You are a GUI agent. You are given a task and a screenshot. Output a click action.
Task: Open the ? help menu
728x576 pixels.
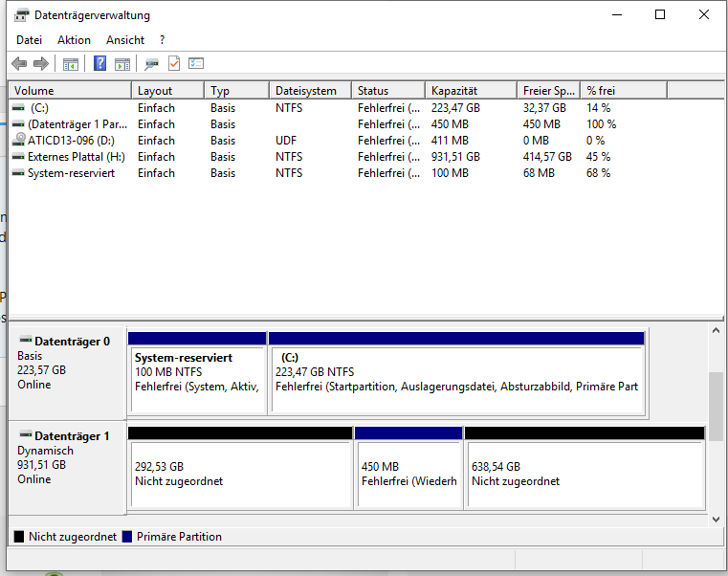(162, 40)
